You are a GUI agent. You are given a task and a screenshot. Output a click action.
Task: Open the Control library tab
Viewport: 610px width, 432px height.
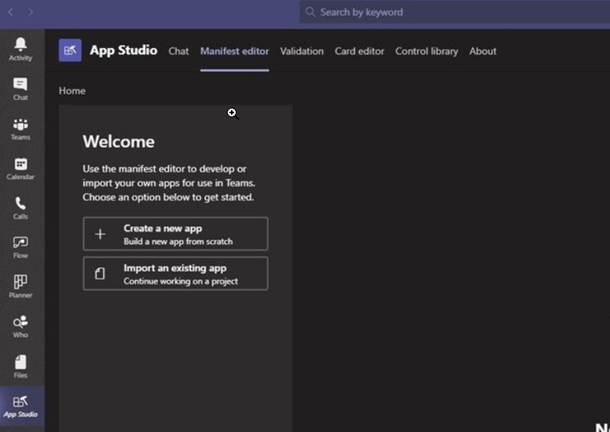pos(427,51)
